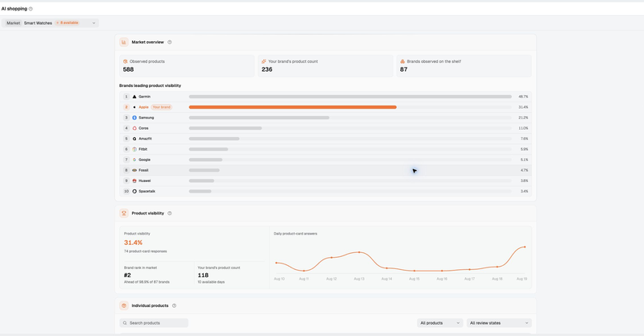This screenshot has width=644, height=336.
Task: Click the Aug 16 axis label
Action: coord(442,279)
